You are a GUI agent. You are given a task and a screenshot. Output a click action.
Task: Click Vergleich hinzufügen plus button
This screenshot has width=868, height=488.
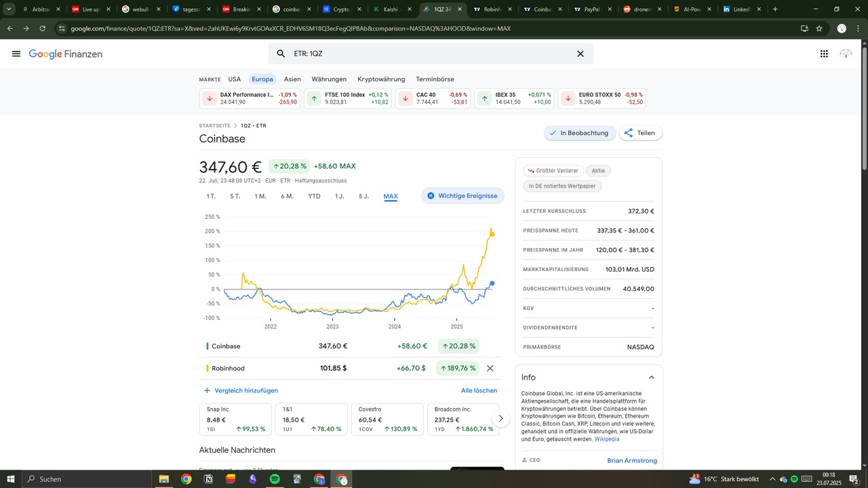point(241,390)
